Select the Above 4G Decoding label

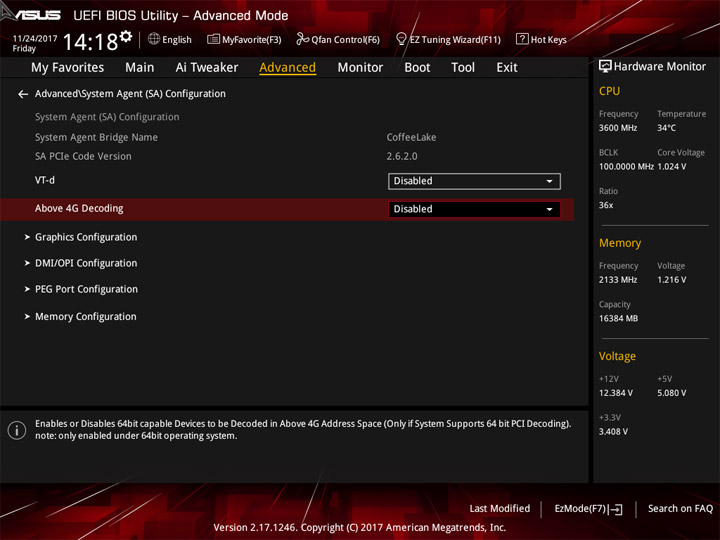(x=79, y=208)
